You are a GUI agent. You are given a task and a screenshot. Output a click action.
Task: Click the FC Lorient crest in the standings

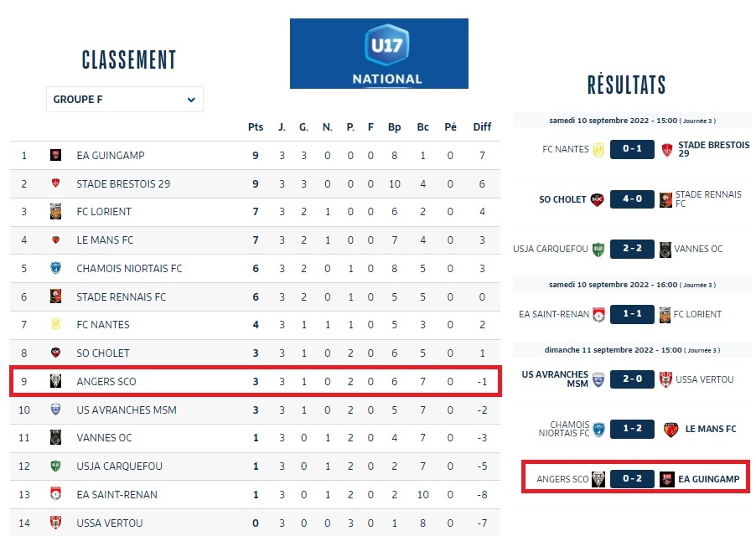click(55, 212)
